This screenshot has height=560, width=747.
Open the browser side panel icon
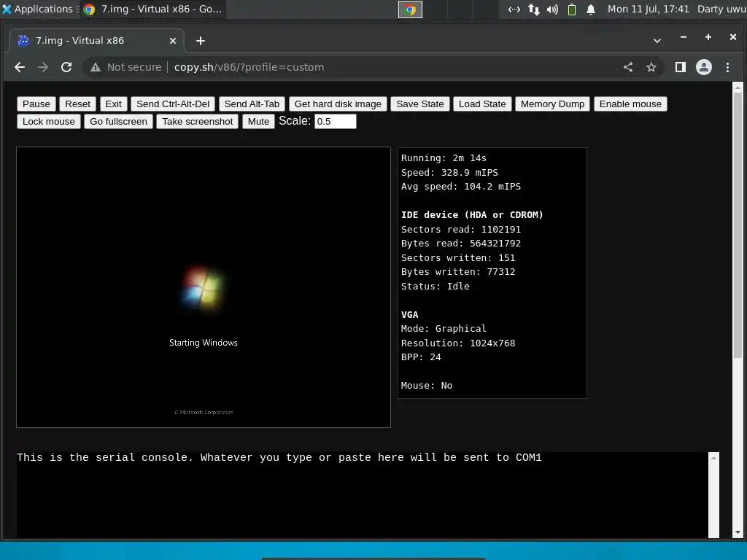coord(681,67)
